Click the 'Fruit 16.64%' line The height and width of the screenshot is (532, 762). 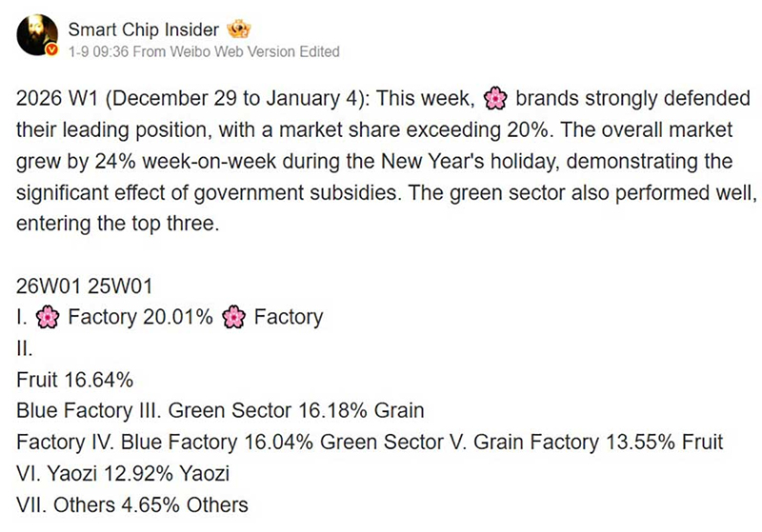coord(74,380)
